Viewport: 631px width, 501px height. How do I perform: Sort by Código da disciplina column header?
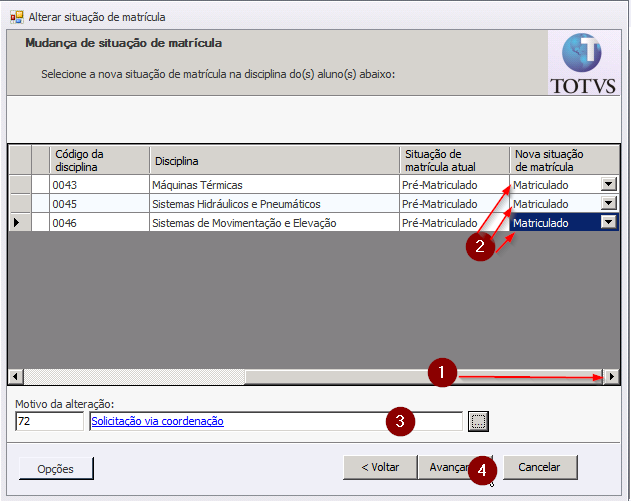100,160
